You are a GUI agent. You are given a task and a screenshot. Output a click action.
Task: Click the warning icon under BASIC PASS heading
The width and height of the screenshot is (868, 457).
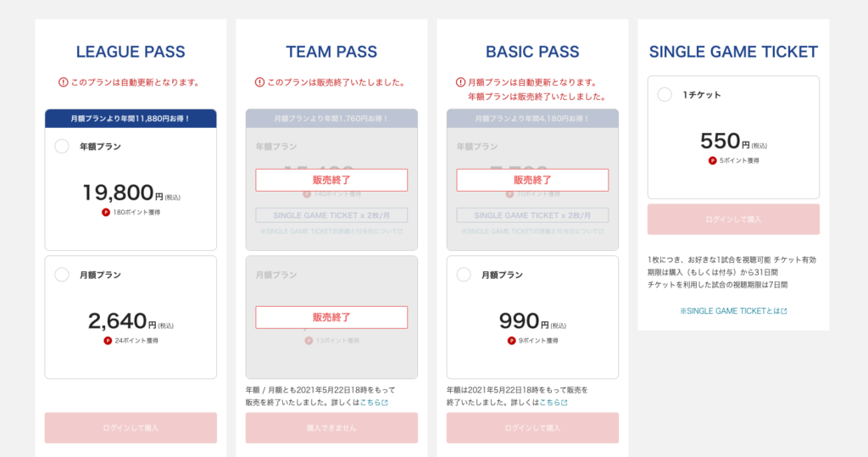[x=460, y=82]
